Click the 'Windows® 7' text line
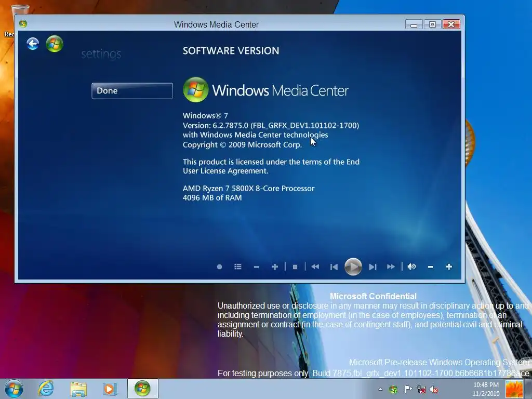532x399 pixels. (205, 115)
